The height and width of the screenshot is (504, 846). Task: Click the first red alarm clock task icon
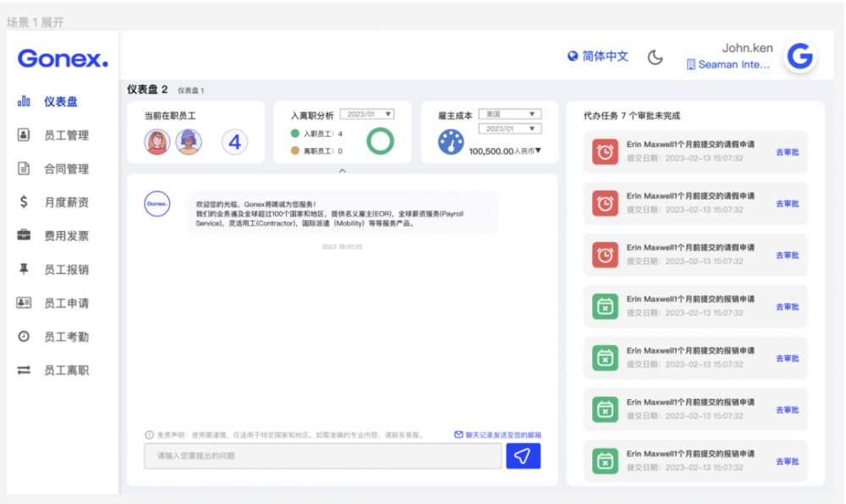click(x=605, y=152)
